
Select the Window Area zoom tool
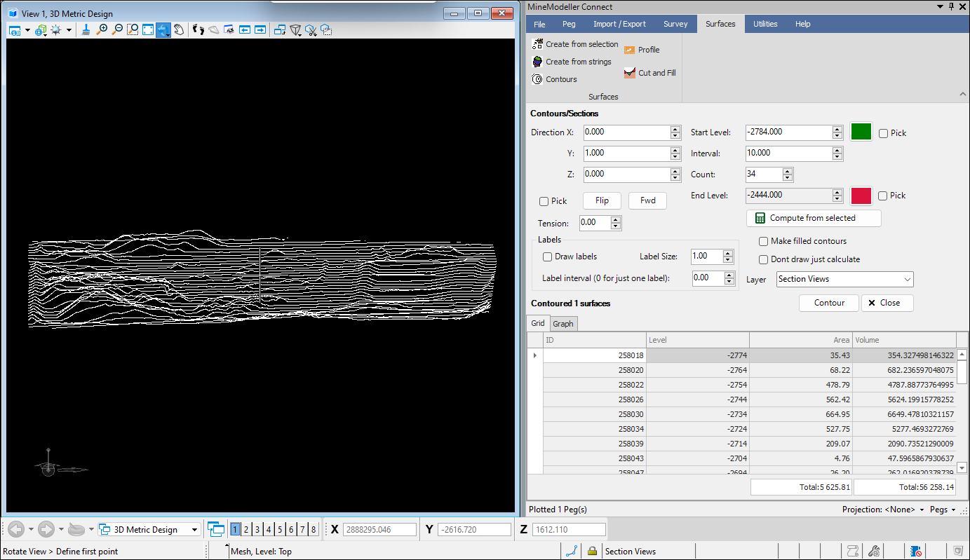[133, 30]
